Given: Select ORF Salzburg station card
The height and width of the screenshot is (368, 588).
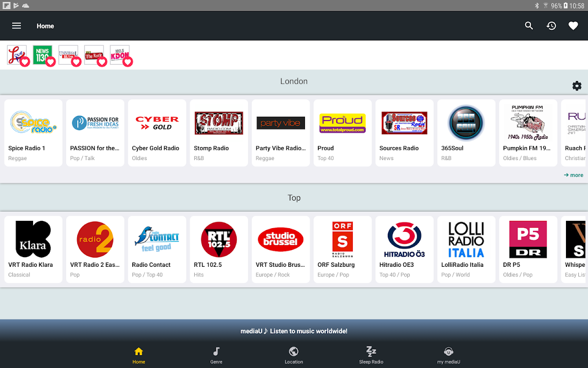Looking at the screenshot, I should [x=343, y=249].
